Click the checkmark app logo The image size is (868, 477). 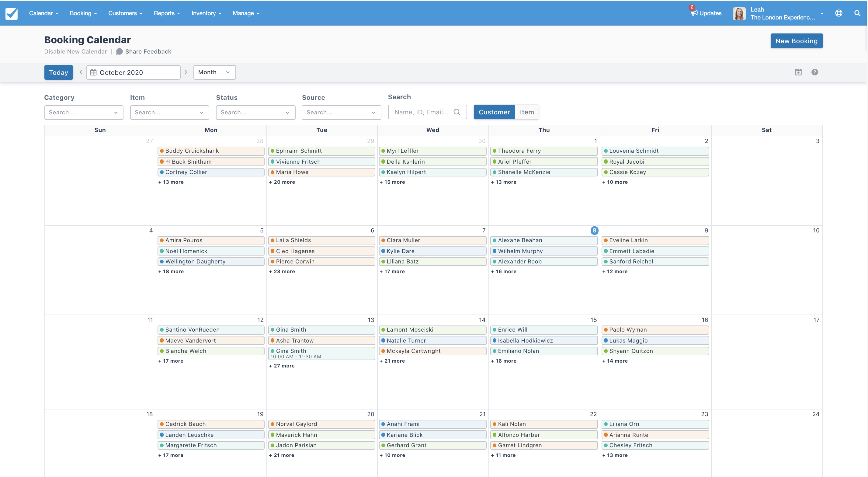[12, 13]
